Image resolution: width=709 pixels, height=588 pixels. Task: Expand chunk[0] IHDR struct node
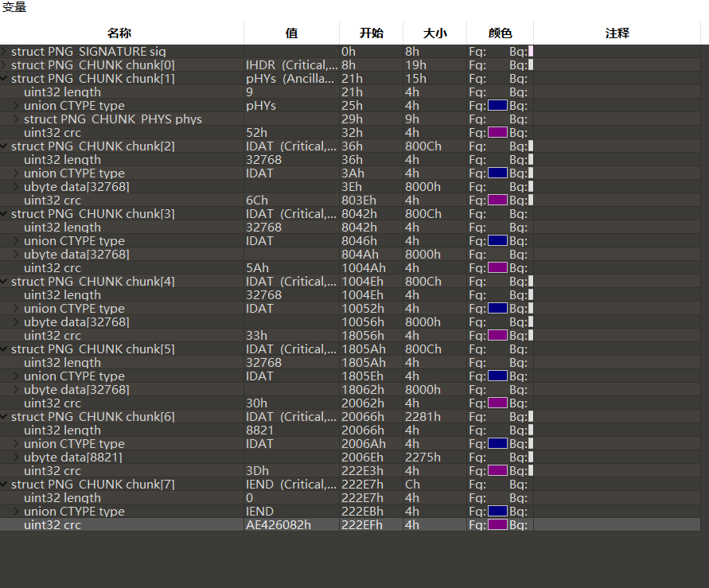click(4, 65)
